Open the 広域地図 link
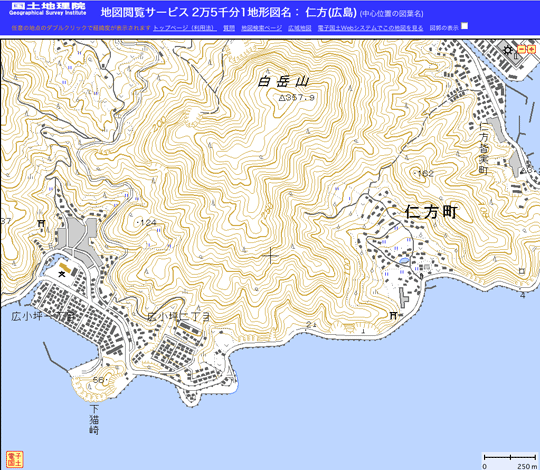 pos(300,28)
